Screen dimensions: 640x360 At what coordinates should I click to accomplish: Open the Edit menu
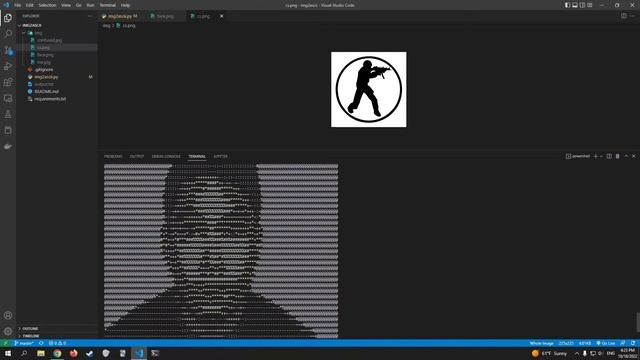(30, 5)
